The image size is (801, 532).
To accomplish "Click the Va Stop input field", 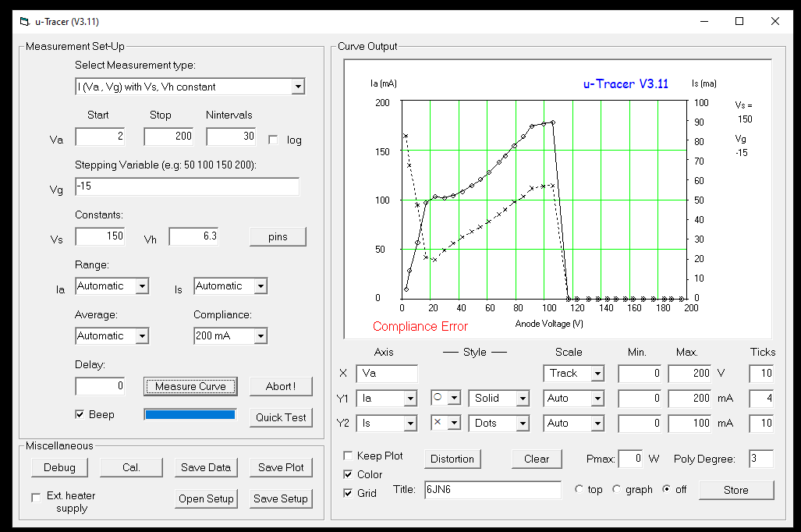I will (168, 137).
